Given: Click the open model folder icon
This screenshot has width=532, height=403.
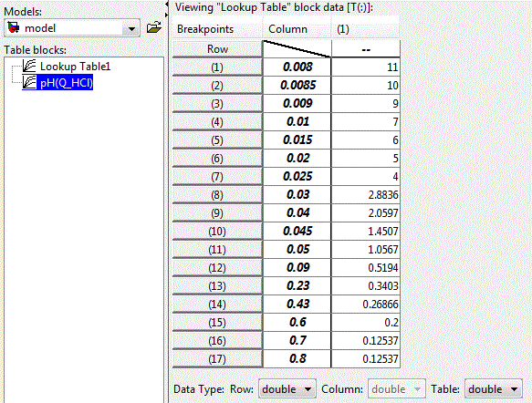Looking at the screenshot, I should click(x=153, y=27).
